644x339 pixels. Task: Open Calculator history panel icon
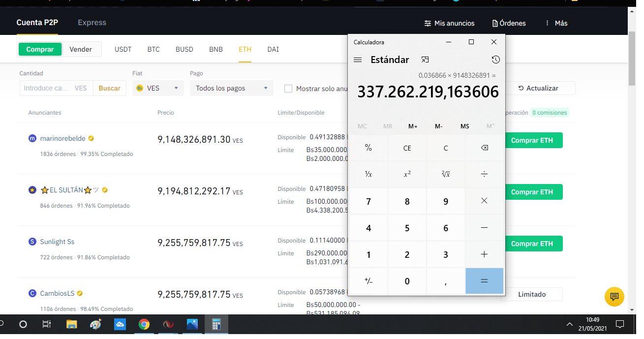495,60
